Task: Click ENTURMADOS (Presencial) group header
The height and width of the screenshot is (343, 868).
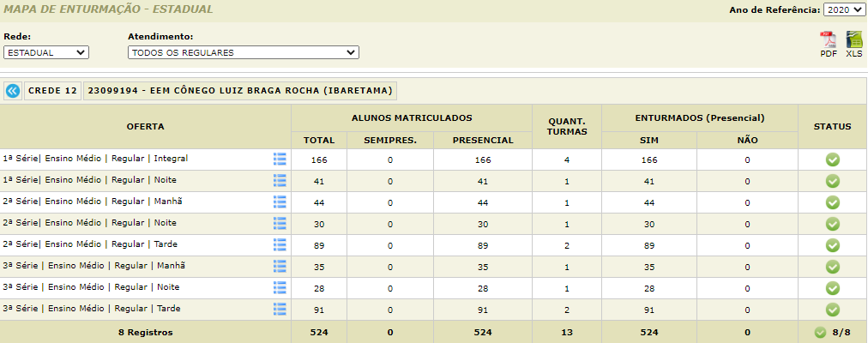Action: (700, 117)
